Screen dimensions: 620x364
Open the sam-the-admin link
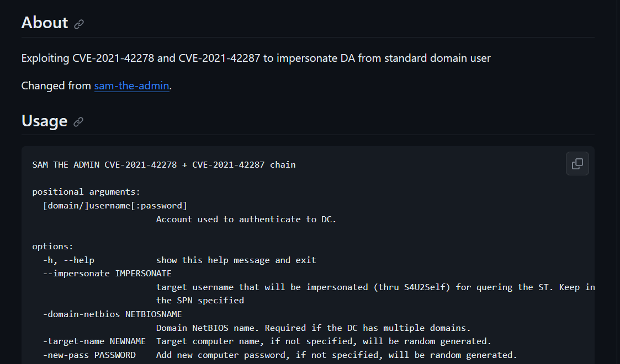click(131, 85)
